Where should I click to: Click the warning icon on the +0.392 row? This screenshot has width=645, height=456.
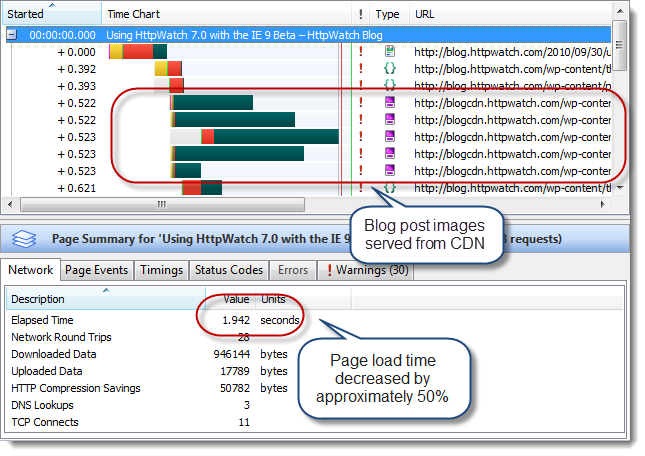coord(361,69)
